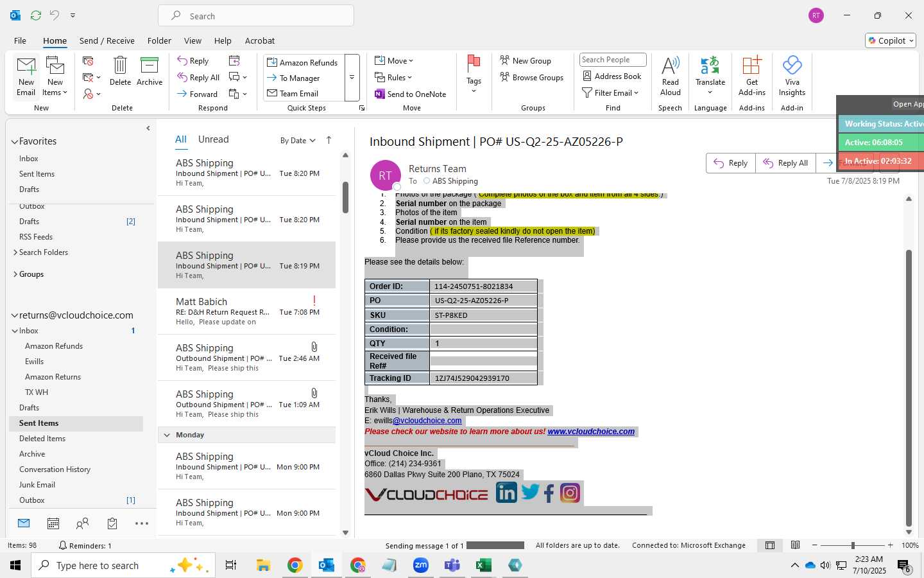Click Get Add-ins

click(752, 76)
